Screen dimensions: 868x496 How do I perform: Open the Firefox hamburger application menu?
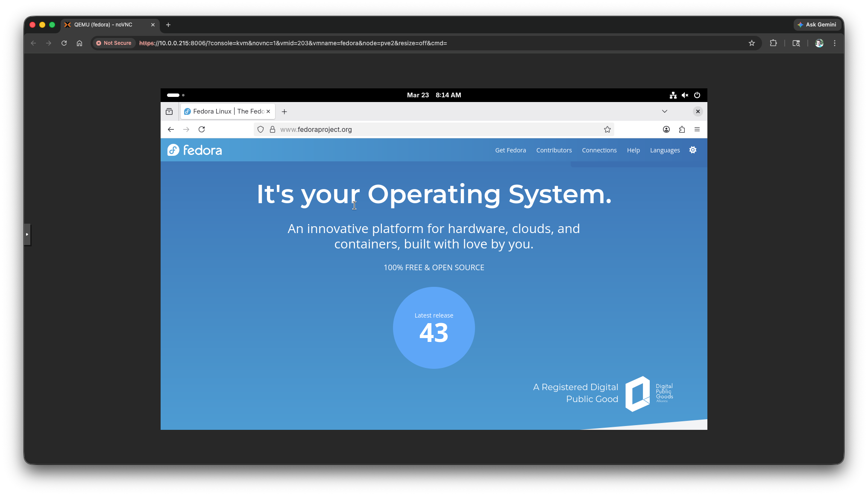[697, 129]
